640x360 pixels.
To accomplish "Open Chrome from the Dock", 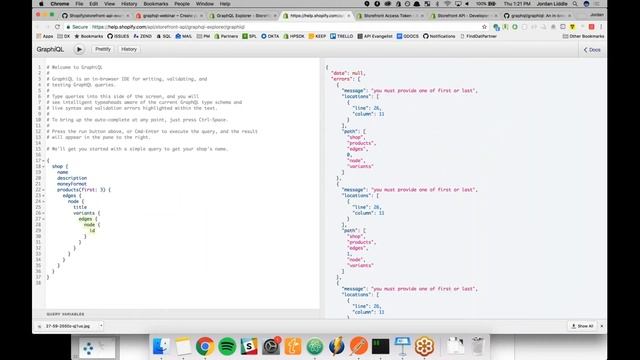I will coord(205,346).
